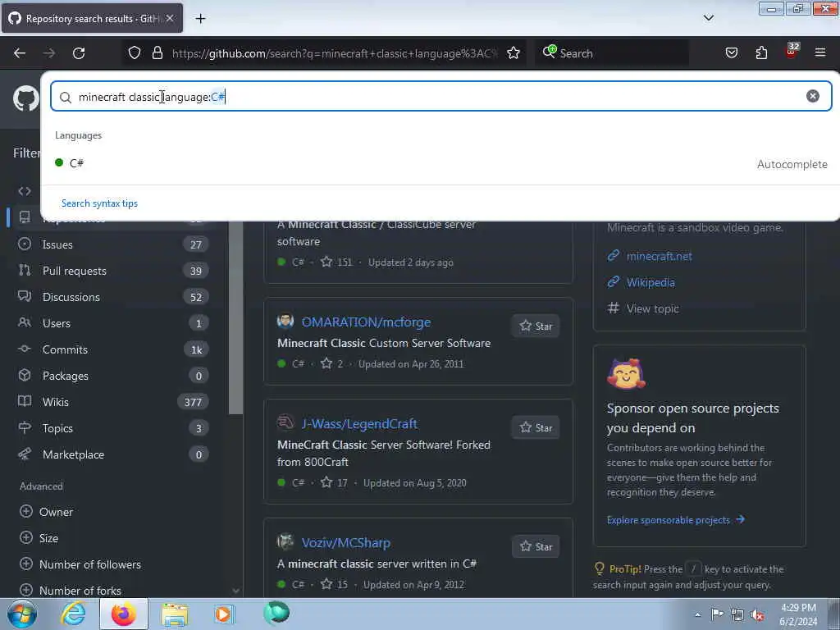Open the Firefox hamburger menu

(x=820, y=53)
